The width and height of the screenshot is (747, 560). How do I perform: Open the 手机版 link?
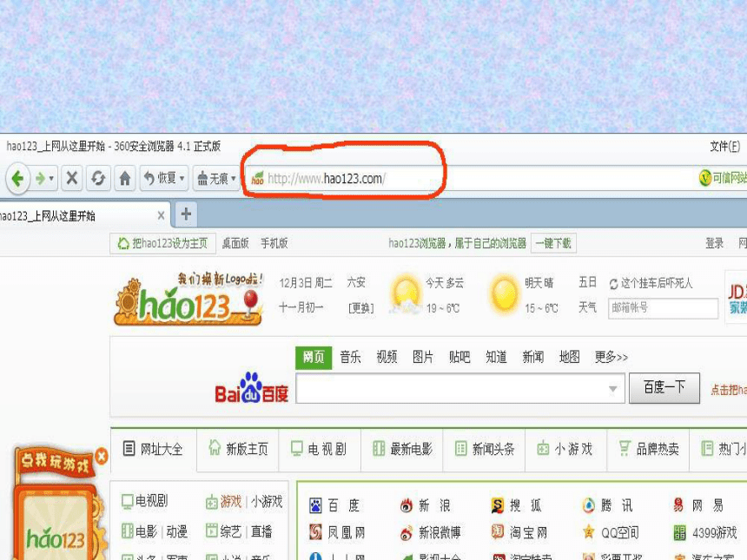tap(274, 243)
